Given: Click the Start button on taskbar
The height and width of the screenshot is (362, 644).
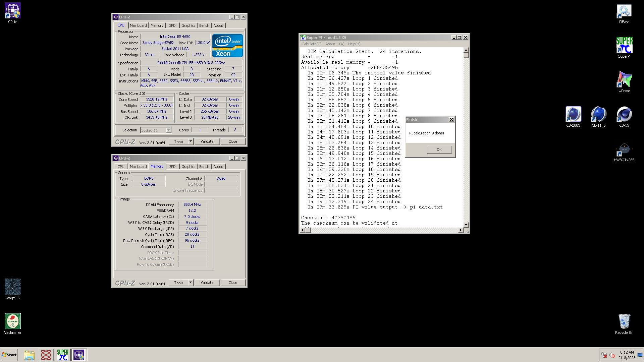Looking at the screenshot, I should (x=9, y=355).
